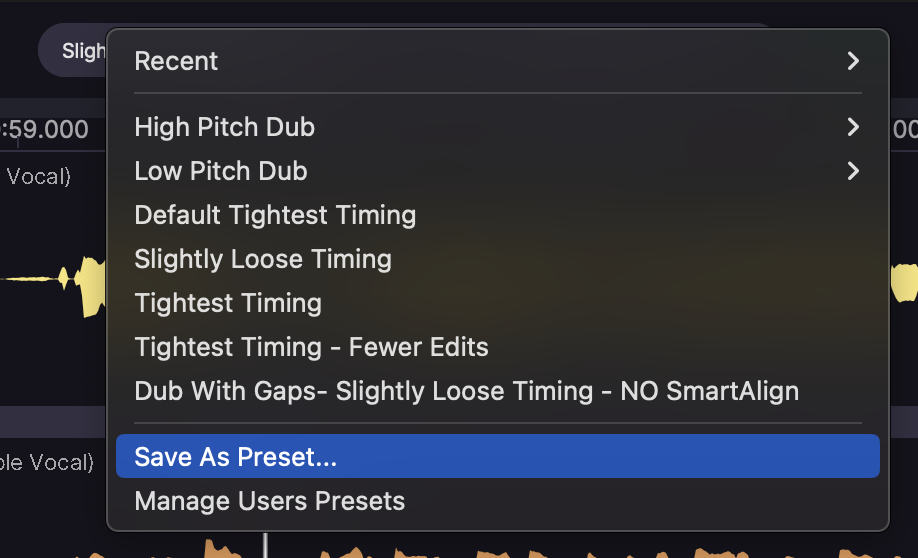Click the white playhead line at the bottom

(x=265, y=546)
